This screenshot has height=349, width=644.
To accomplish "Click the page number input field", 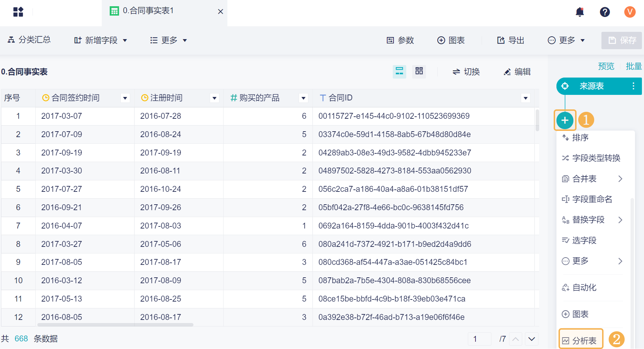I will [x=479, y=339].
